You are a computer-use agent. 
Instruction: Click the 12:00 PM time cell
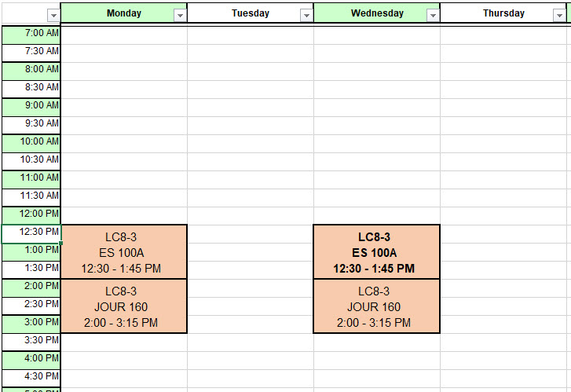(31, 216)
